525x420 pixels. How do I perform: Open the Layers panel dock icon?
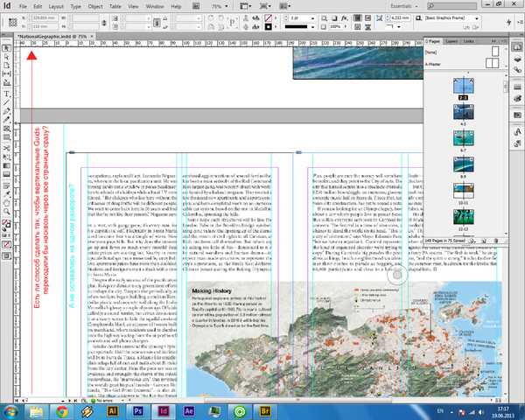[x=517, y=59]
